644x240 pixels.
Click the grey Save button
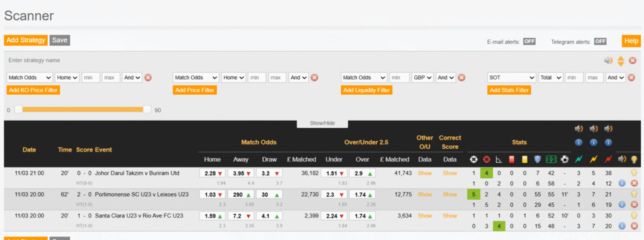click(60, 40)
